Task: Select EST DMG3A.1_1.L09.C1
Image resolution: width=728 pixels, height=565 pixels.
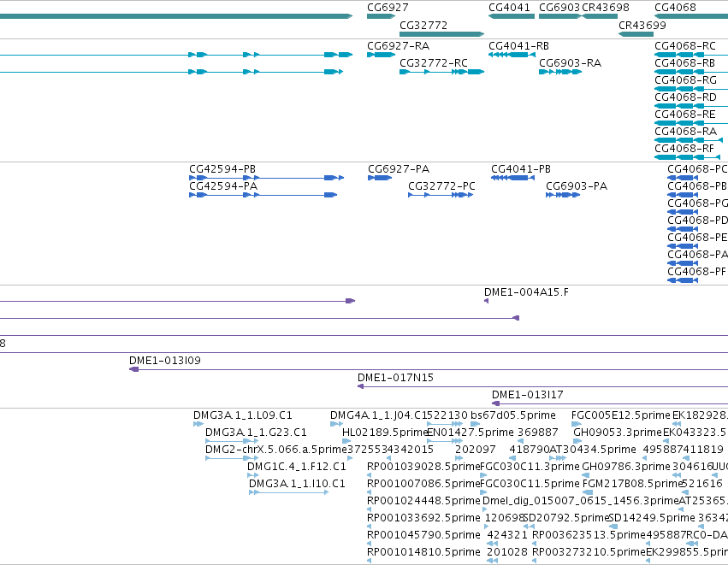Action: click(243, 415)
